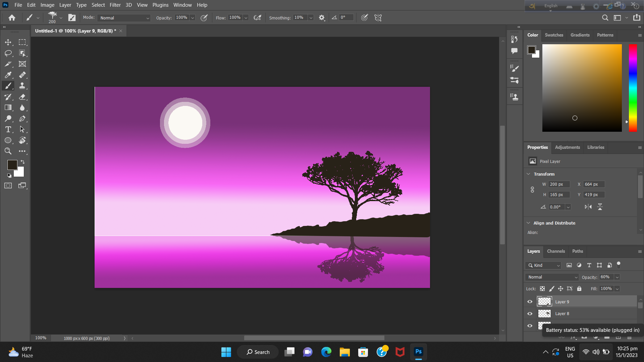644x362 pixels.
Task: Collapse the Transform section in Properties
Action: coord(529,174)
